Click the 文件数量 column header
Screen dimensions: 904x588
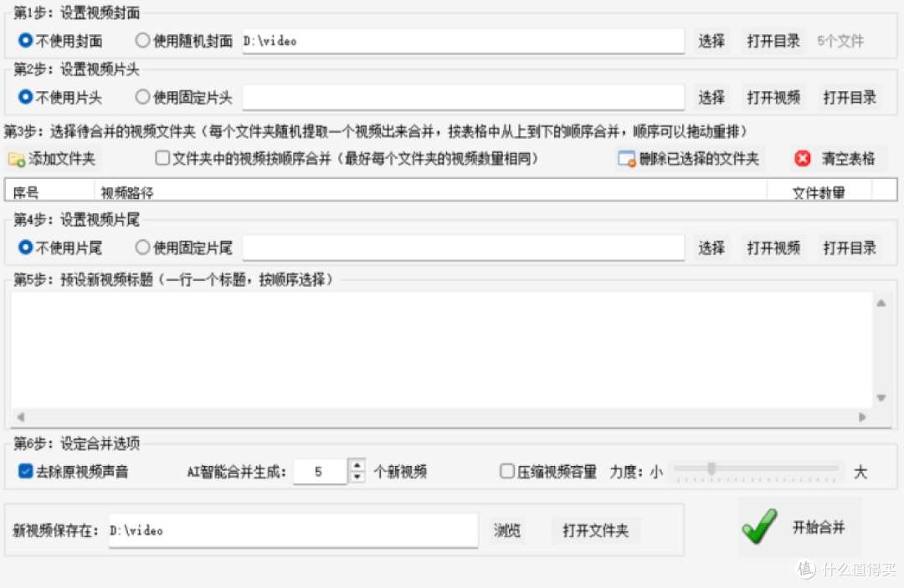819,192
